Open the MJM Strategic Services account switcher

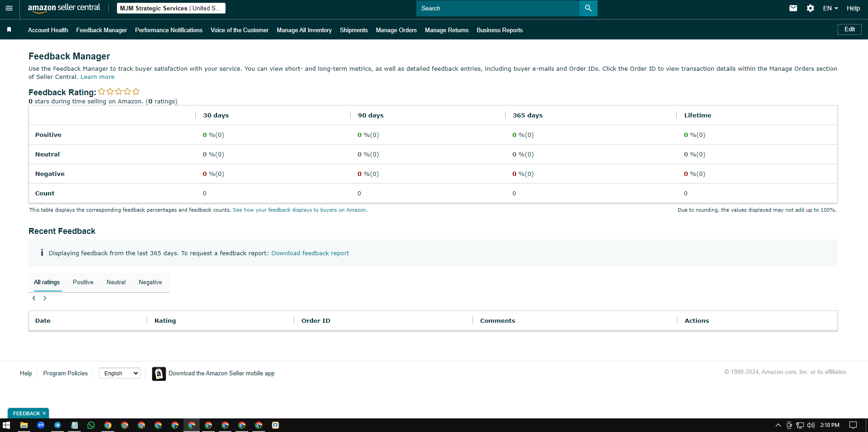(171, 8)
